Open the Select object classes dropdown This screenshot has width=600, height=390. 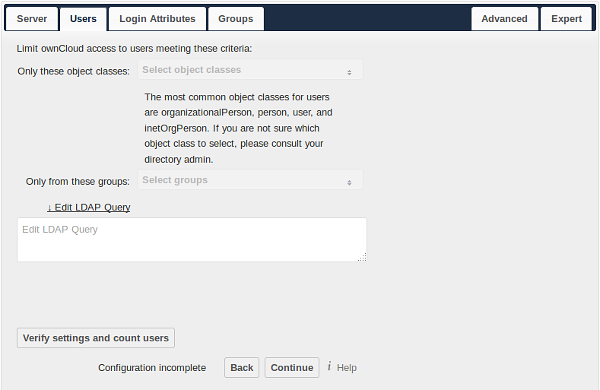(250, 70)
